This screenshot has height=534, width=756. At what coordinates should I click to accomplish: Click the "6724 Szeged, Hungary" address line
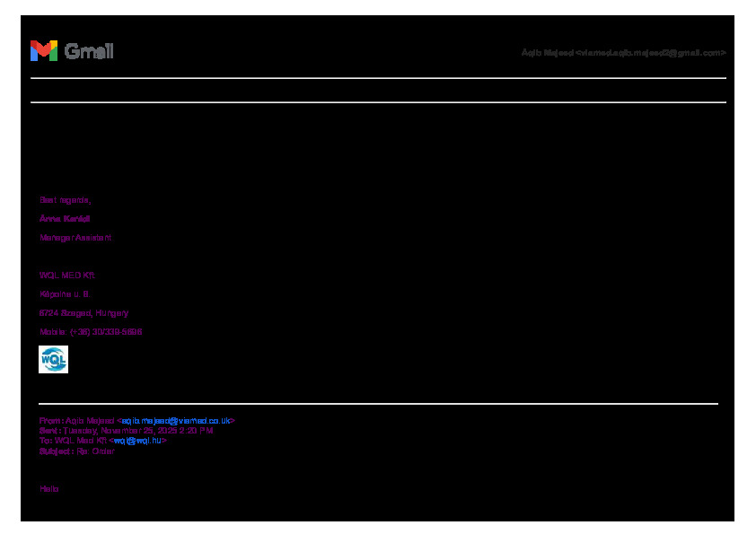(84, 313)
